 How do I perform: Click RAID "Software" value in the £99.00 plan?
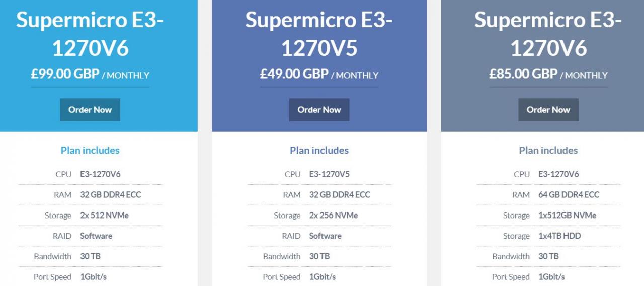(96, 236)
